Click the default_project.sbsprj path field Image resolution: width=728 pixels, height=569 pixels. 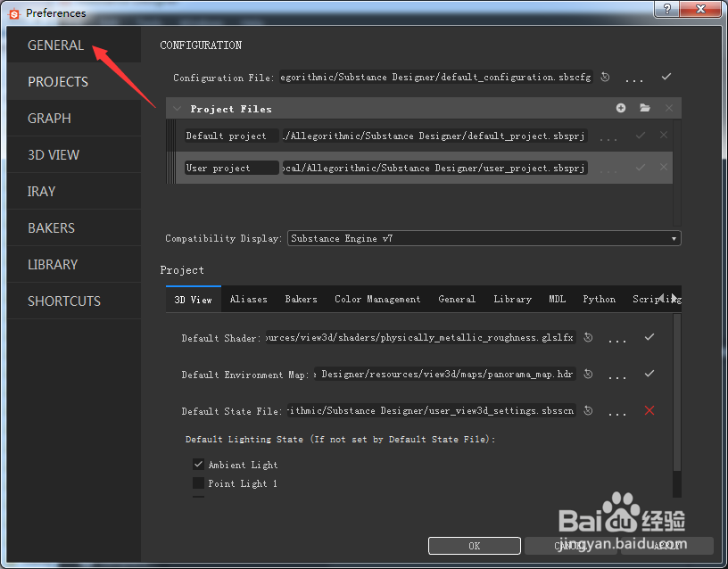click(x=435, y=136)
